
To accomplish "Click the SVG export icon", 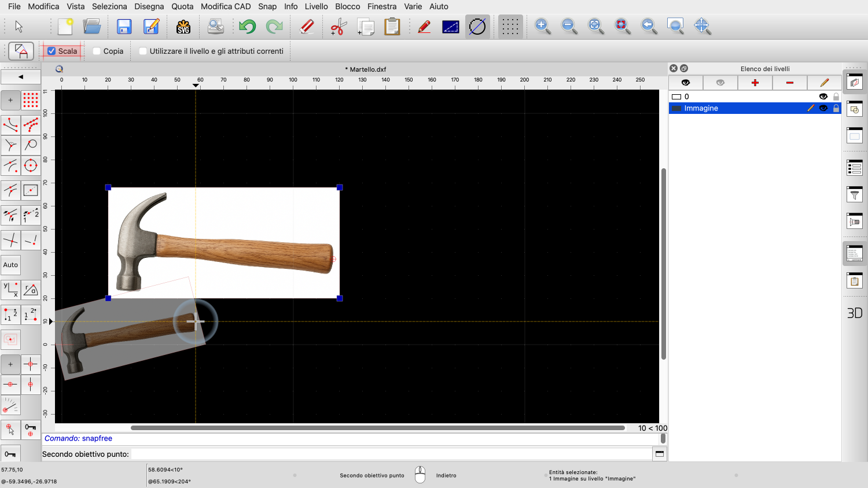I will pos(183,27).
